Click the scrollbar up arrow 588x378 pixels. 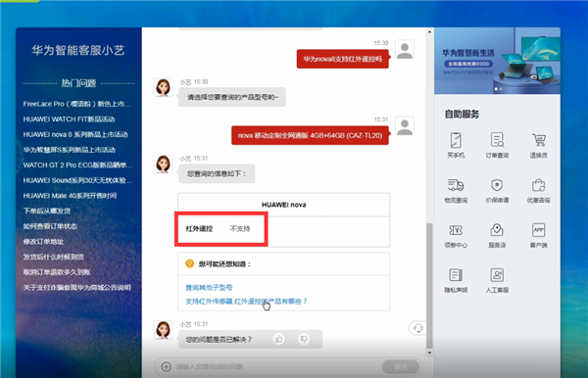point(429,32)
